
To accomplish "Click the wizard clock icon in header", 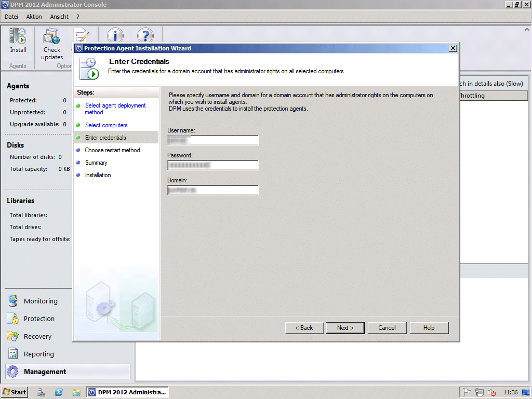I will (89, 69).
